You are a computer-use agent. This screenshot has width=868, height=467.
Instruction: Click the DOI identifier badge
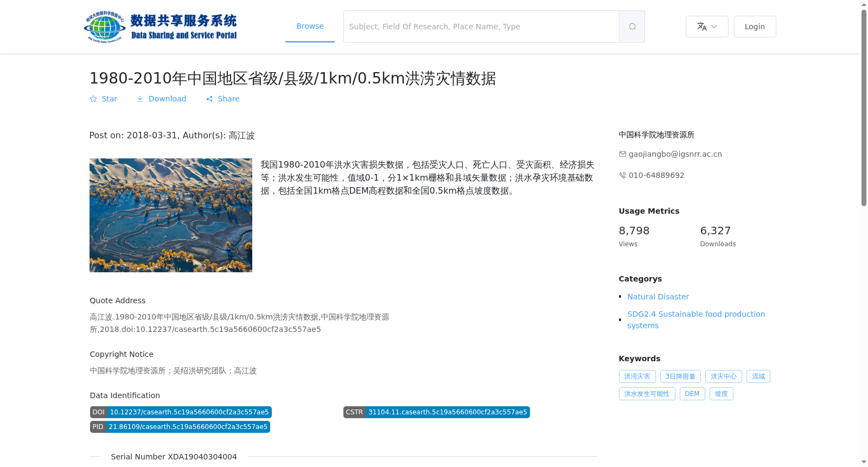coord(181,412)
